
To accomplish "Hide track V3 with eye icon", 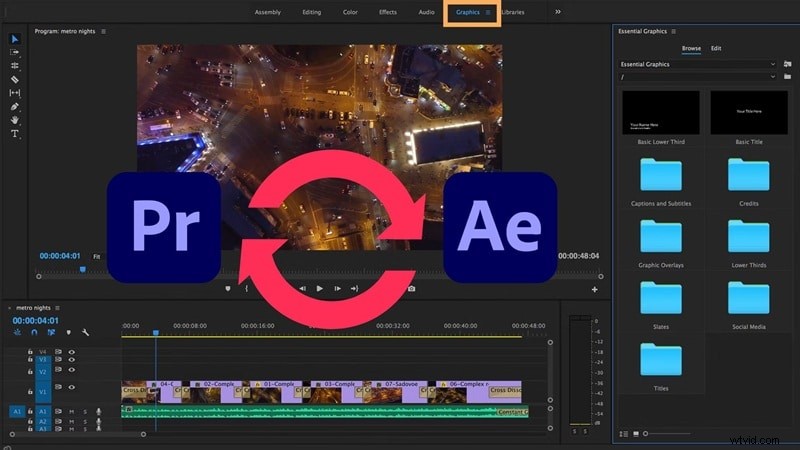I will (x=71, y=360).
